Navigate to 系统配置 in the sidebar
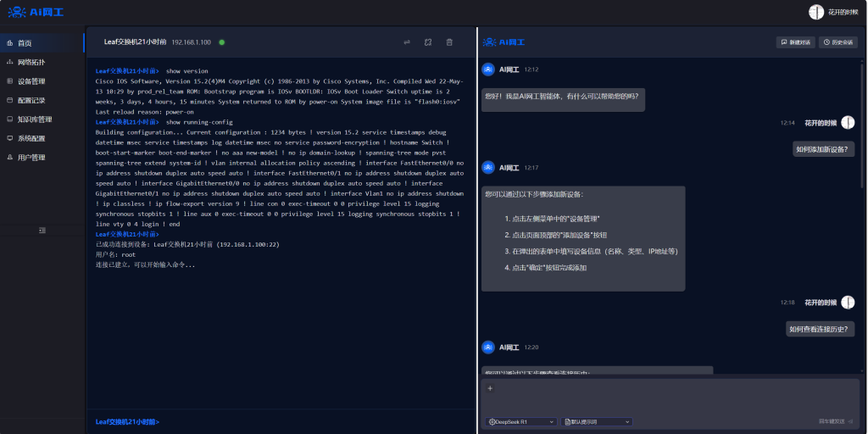The image size is (868, 434). (31, 138)
